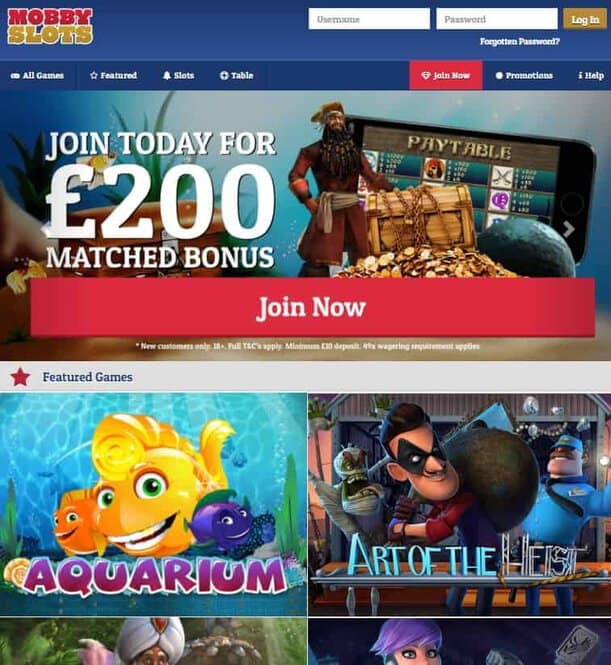Screen dimensions: 611x665
Task: Click the chip icon next to Table
Action: pyautogui.click(x=224, y=75)
